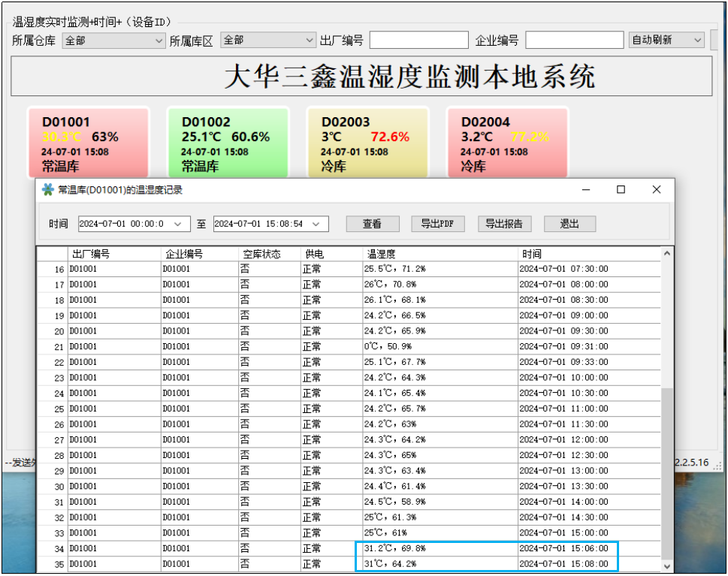Click the 出厂编号 input field

pyautogui.click(x=418, y=41)
